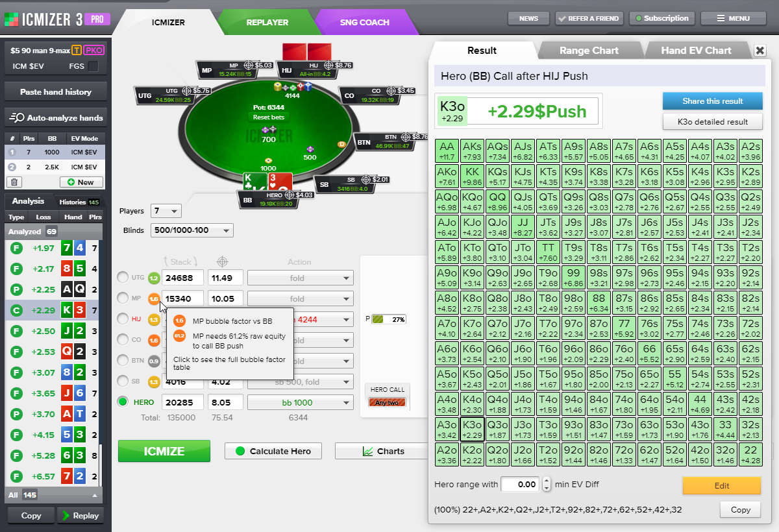Screen dimensions: 779x532
Task: Expand the All 145 hands filter
Action: (54, 495)
